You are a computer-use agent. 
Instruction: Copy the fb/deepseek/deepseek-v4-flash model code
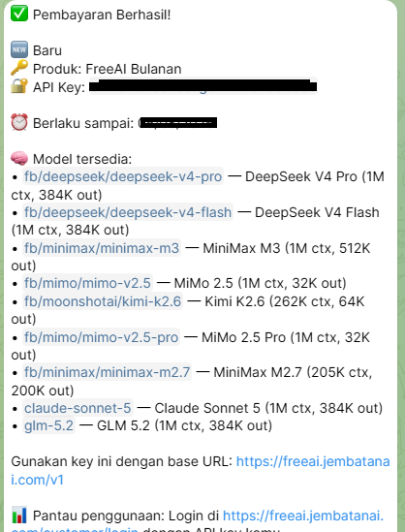pos(128,212)
